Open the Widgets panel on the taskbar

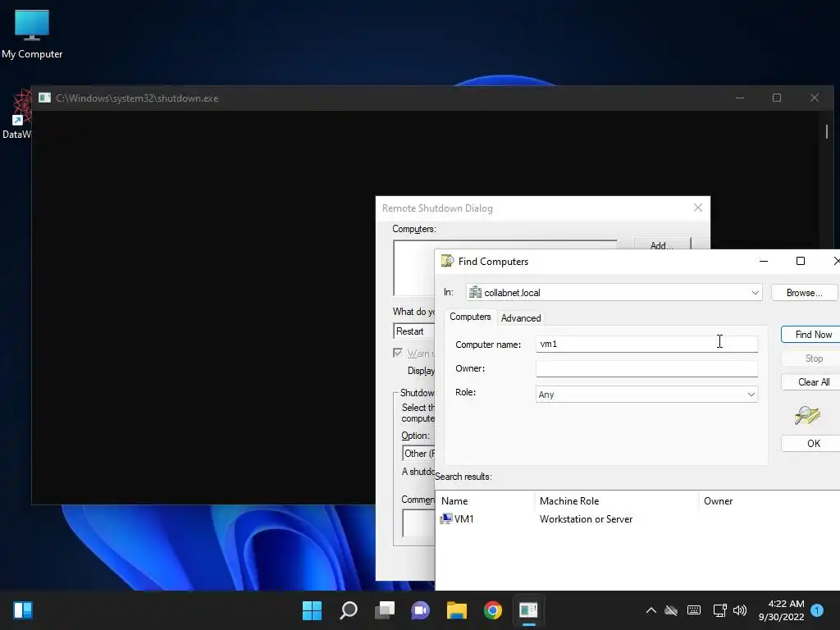(23, 610)
